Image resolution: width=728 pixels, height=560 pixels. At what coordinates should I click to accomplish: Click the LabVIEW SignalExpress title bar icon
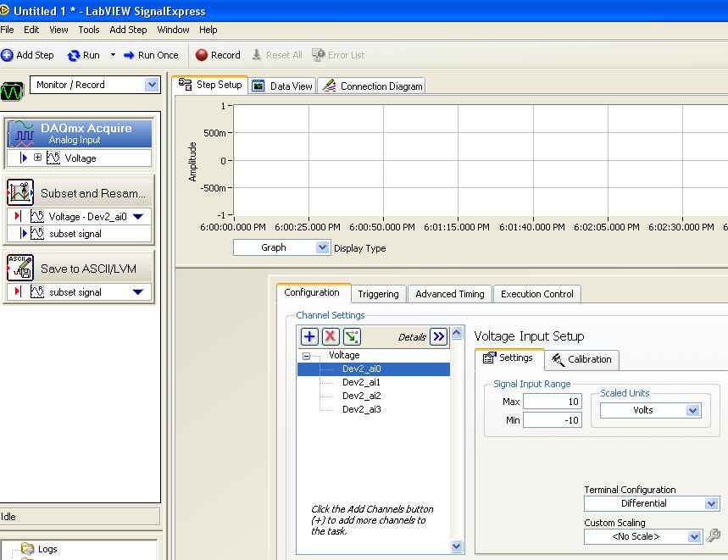(x=4, y=10)
